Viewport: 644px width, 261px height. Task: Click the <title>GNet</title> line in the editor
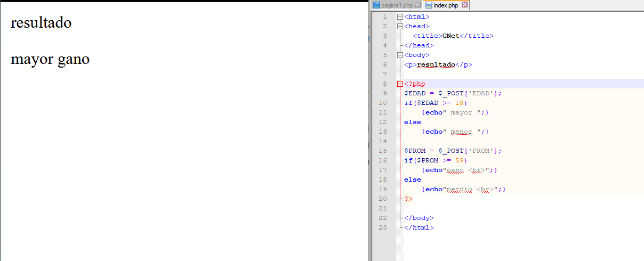(x=453, y=36)
